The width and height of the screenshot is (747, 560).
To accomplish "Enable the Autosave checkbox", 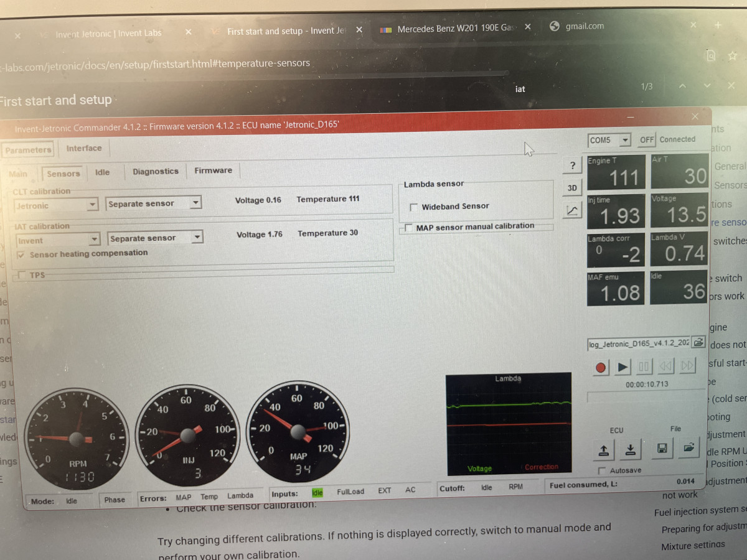I will (602, 470).
